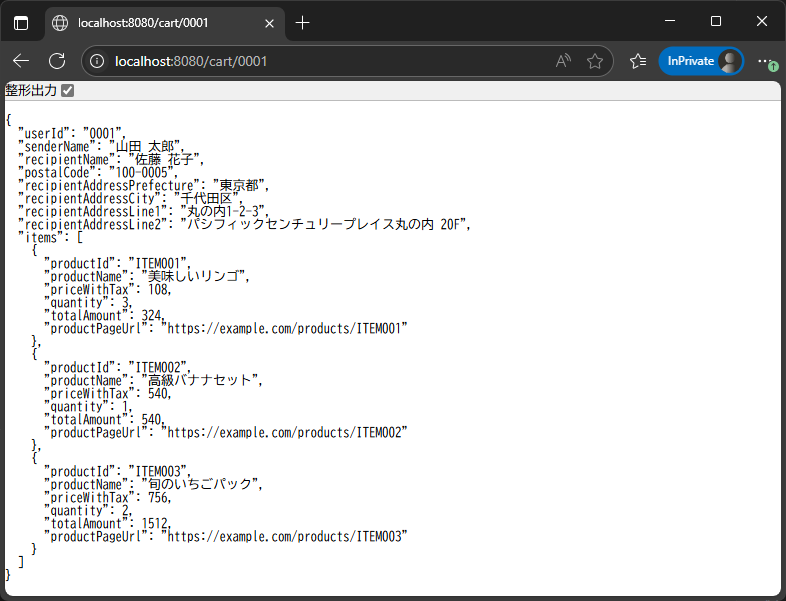Click the productName 旬のいちごパック line
The image size is (786, 601).
[x=153, y=485]
